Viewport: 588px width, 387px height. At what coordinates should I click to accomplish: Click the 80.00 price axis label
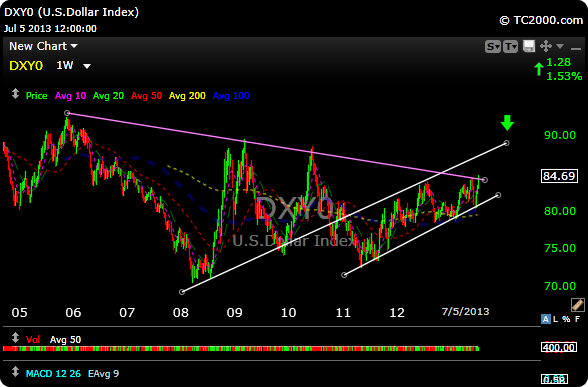tap(560, 211)
